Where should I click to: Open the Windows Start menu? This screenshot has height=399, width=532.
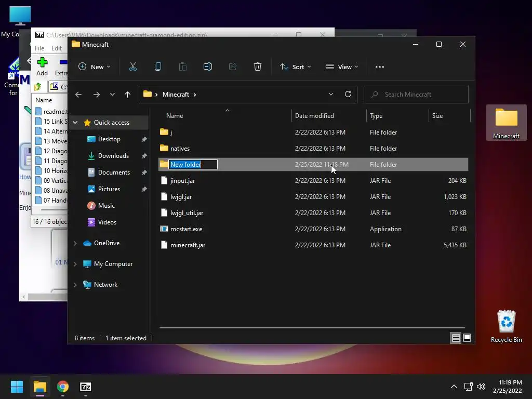[17, 387]
